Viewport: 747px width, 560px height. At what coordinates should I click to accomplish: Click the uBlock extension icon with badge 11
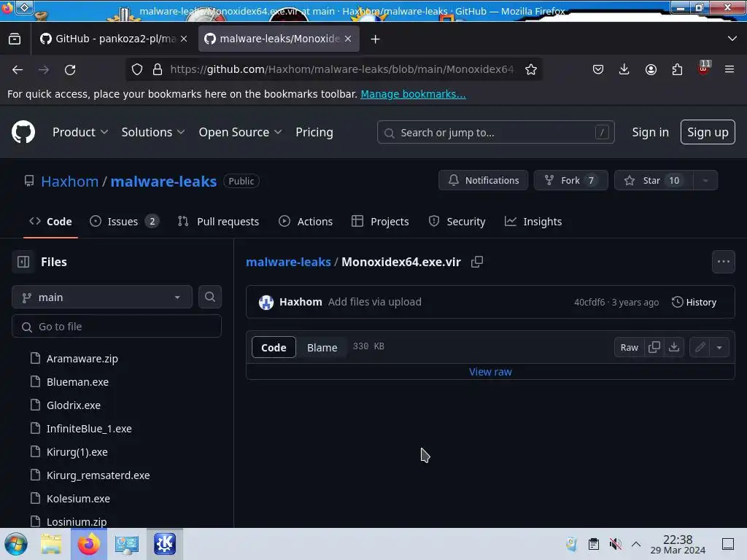[704, 68]
